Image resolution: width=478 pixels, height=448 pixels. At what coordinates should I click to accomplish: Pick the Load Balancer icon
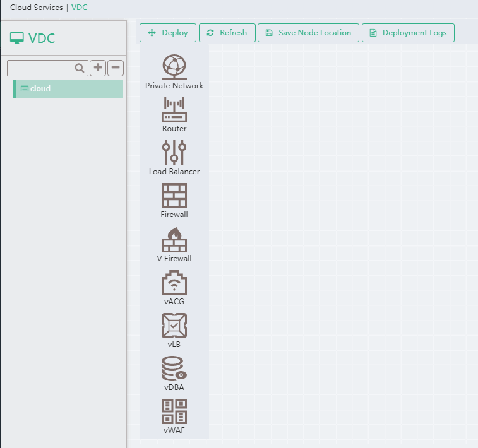coord(174,153)
